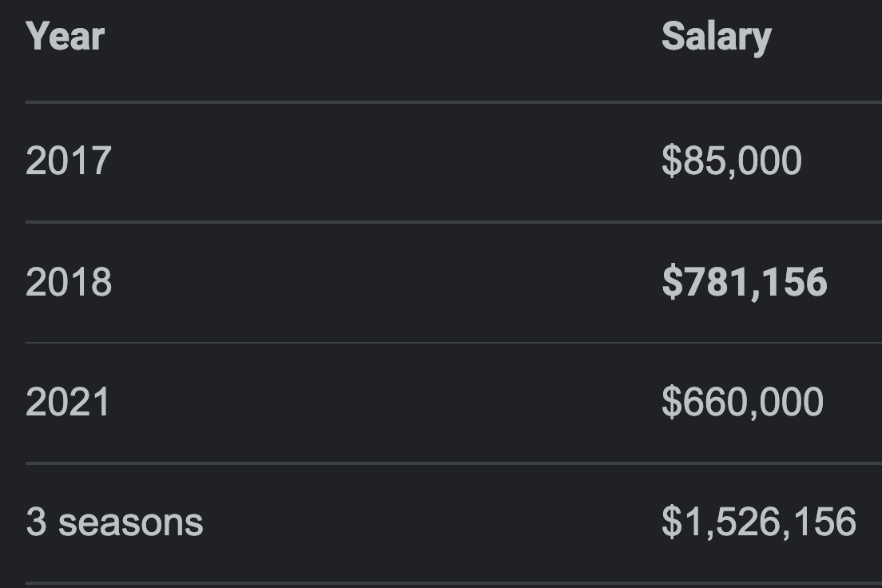Screen dimensions: 882x588
Task: Click the $660,000 salary value
Action: tap(742, 403)
